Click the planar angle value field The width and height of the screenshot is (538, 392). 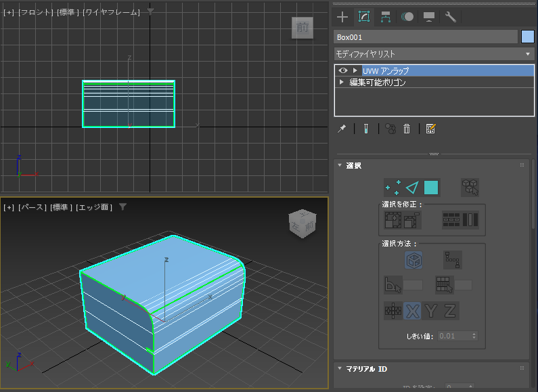coord(413,285)
